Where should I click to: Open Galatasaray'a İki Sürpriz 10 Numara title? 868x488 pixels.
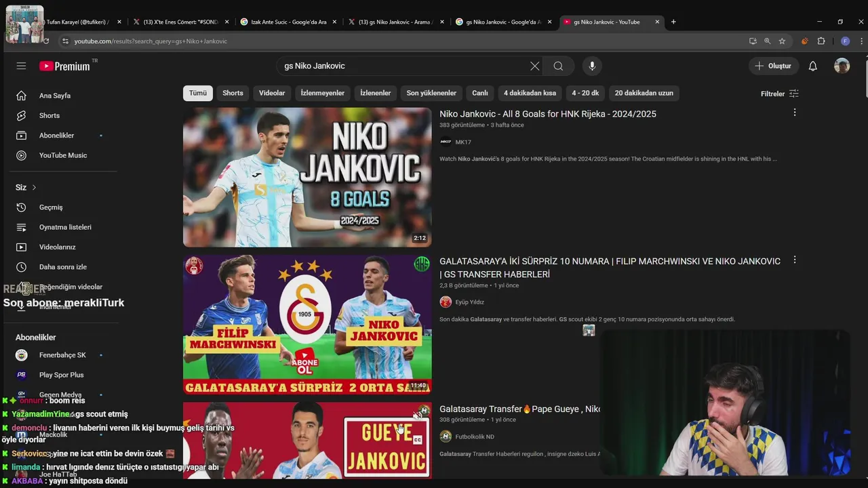point(610,268)
